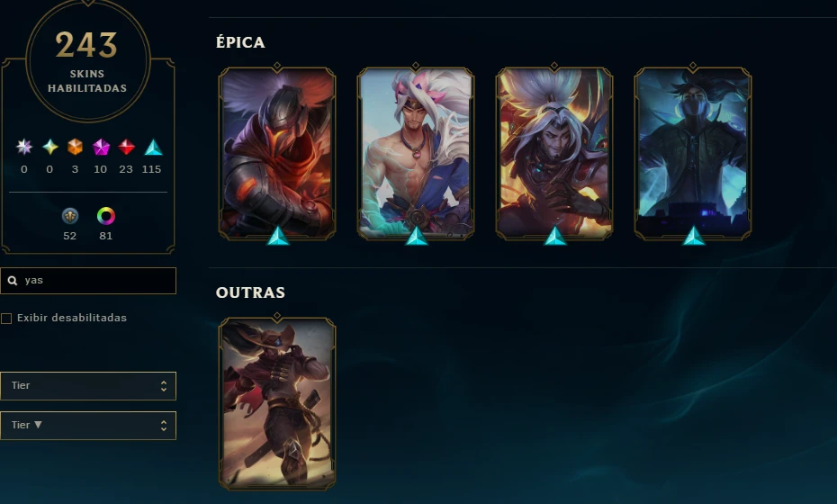Click the orange Legendary gem icon showing 3

(x=76, y=147)
